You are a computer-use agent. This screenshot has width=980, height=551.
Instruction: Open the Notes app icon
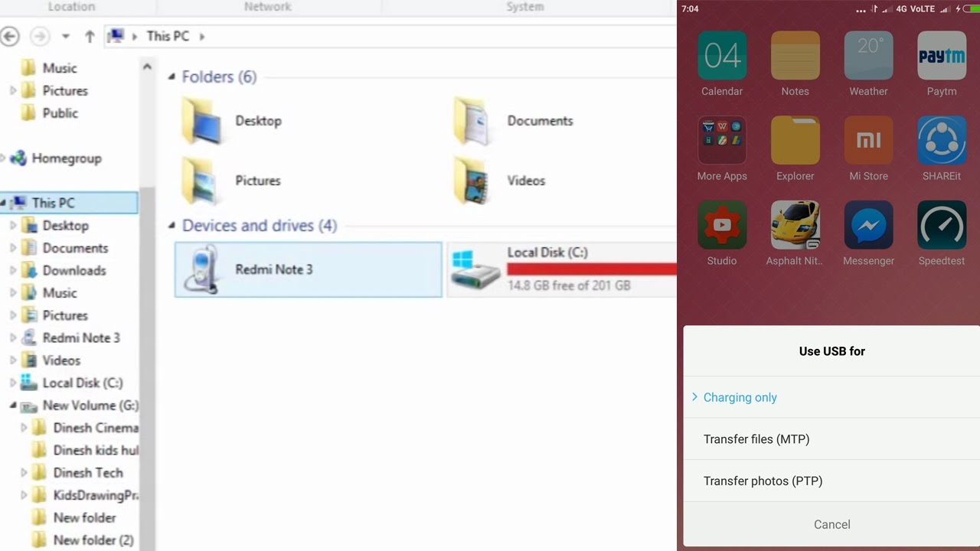point(795,56)
